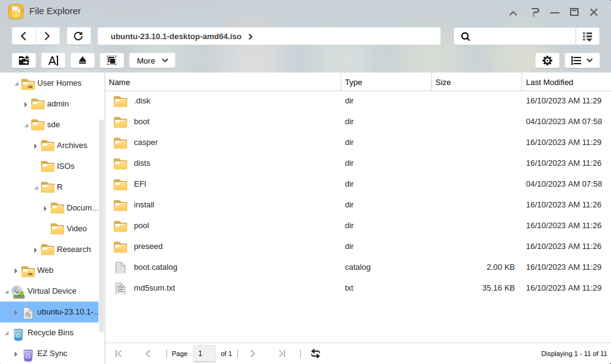
Task: Sort by the Name column
Action: tap(223, 82)
